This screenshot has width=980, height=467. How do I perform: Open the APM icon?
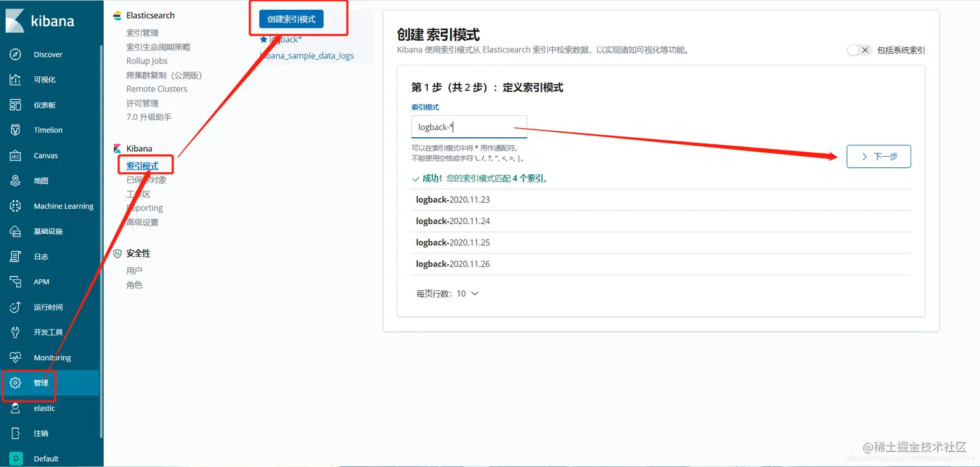coord(16,282)
